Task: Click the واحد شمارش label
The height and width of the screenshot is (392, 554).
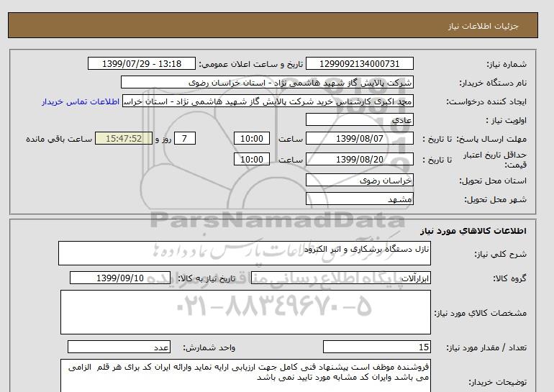Action: pyautogui.click(x=209, y=347)
